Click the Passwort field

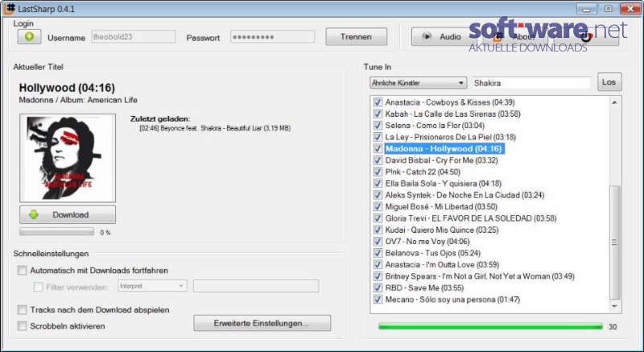(272, 36)
